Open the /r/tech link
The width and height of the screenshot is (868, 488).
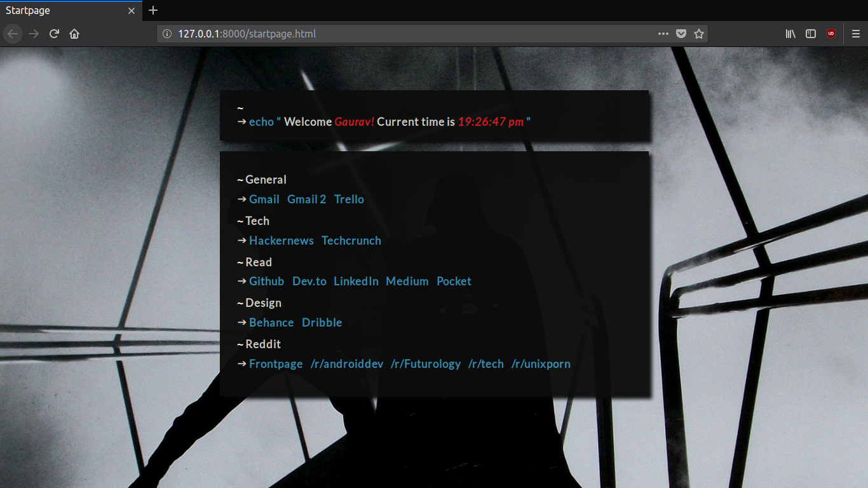(486, 363)
